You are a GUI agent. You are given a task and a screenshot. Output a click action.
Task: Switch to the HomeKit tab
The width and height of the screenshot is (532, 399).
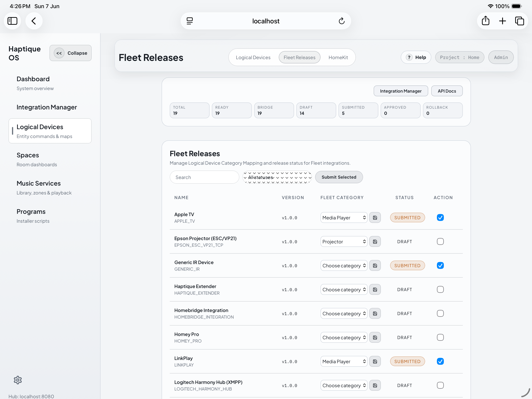pyautogui.click(x=338, y=57)
